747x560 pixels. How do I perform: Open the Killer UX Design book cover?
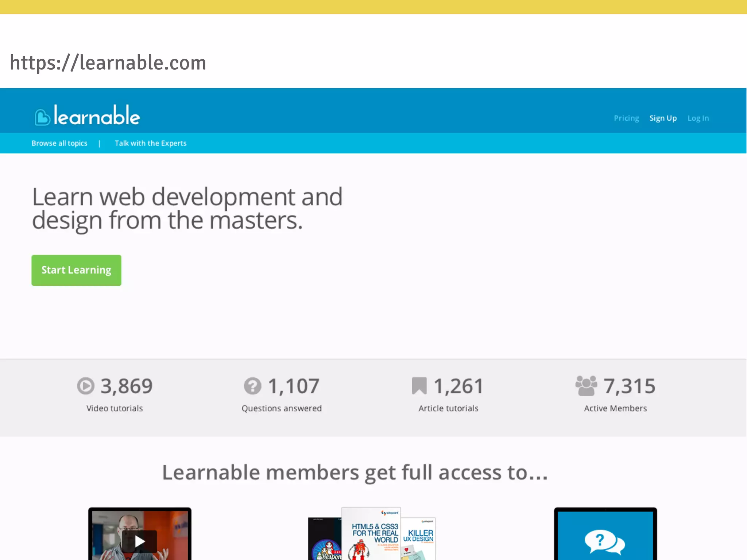418,539
